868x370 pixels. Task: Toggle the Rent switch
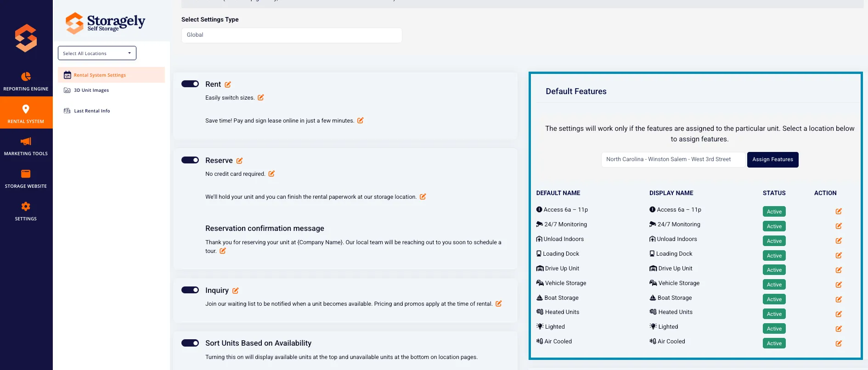point(190,84)
